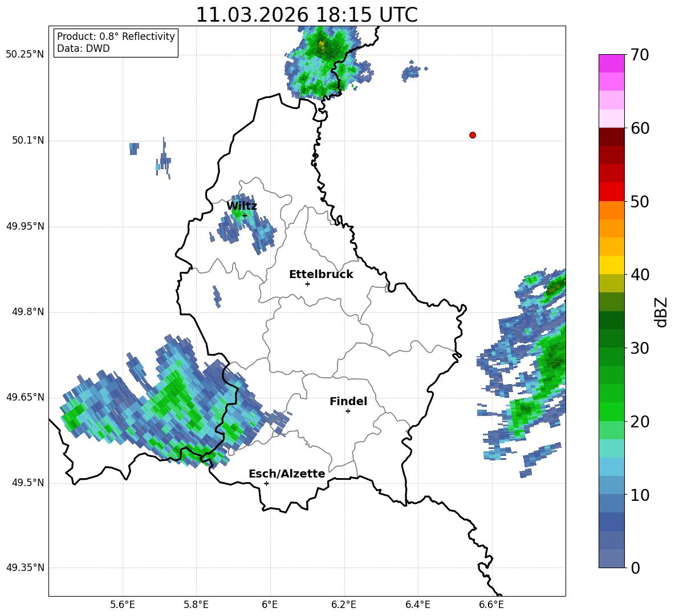Viewport: 675px width, 616px height.
Task: Click the colorbar tick label 20
Action: [x=640, y=422]
